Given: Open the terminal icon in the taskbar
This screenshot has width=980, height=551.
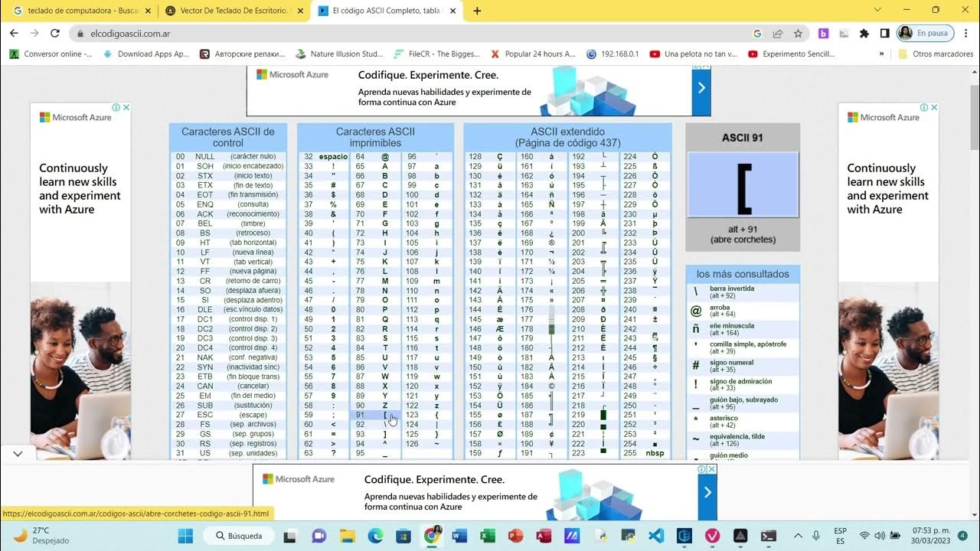Looking at the screenshot, I should [x=769, y=536].
